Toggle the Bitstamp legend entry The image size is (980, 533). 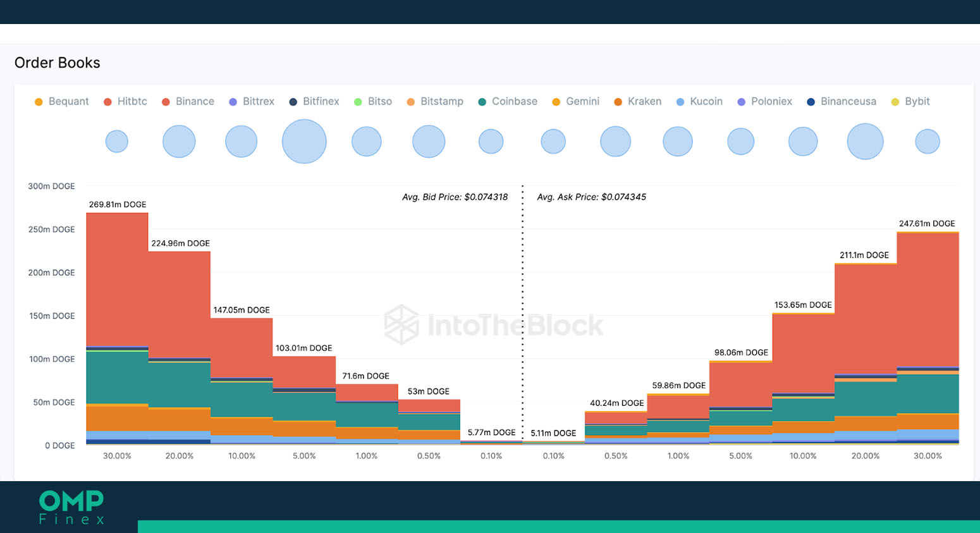coord(435,101)
